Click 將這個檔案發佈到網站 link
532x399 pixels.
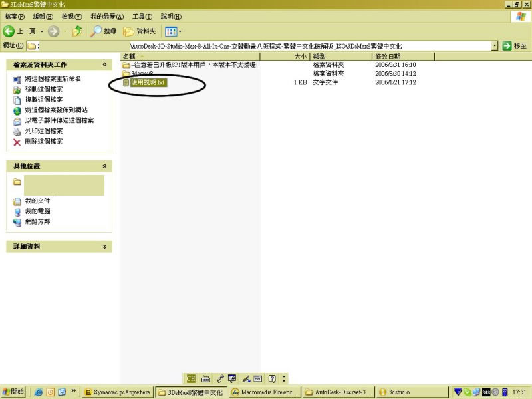pos(57,110)
